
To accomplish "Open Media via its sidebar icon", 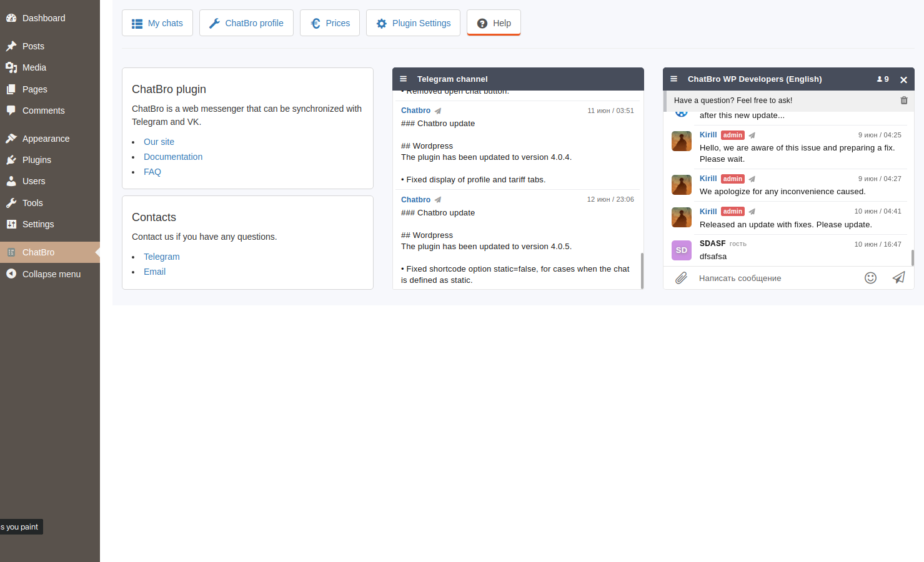I will click(x=11, y=67).
